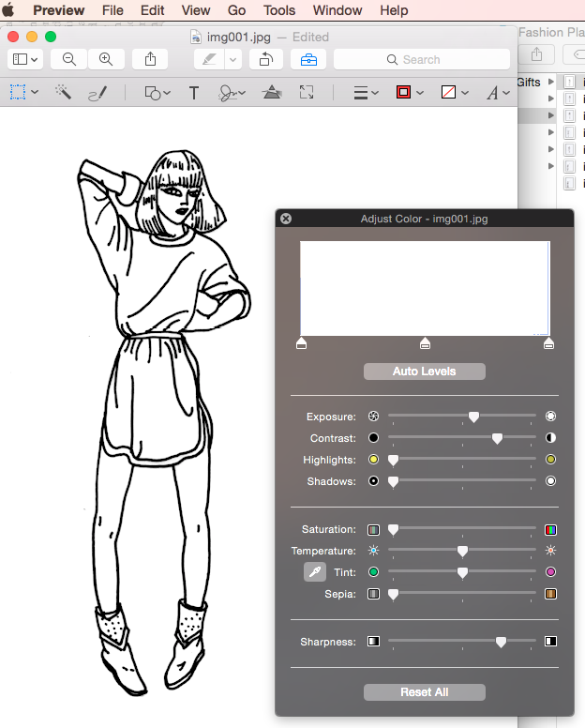
Task: Click the Search field in Preview
Action: [x=422, y=59]
